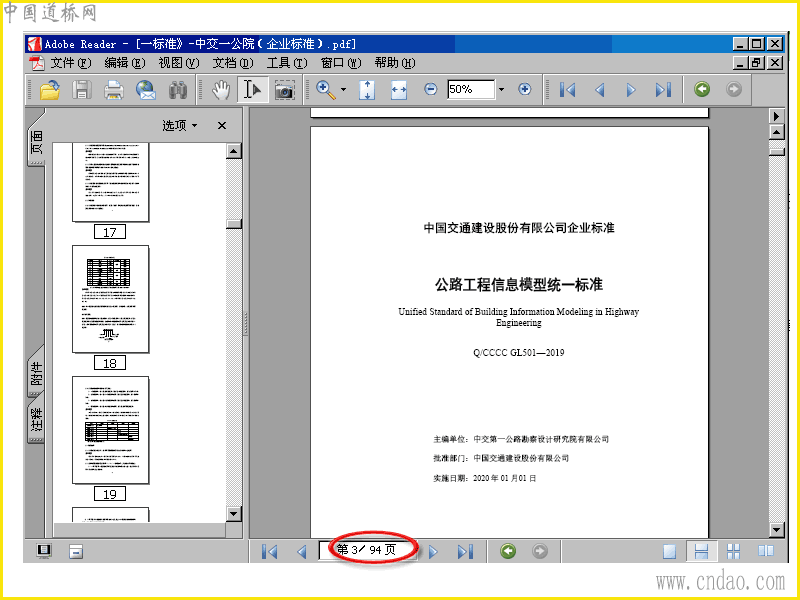Go to next view with top grey arrow
The width and height of the screenshot is (800, 600).
point(734,89)
